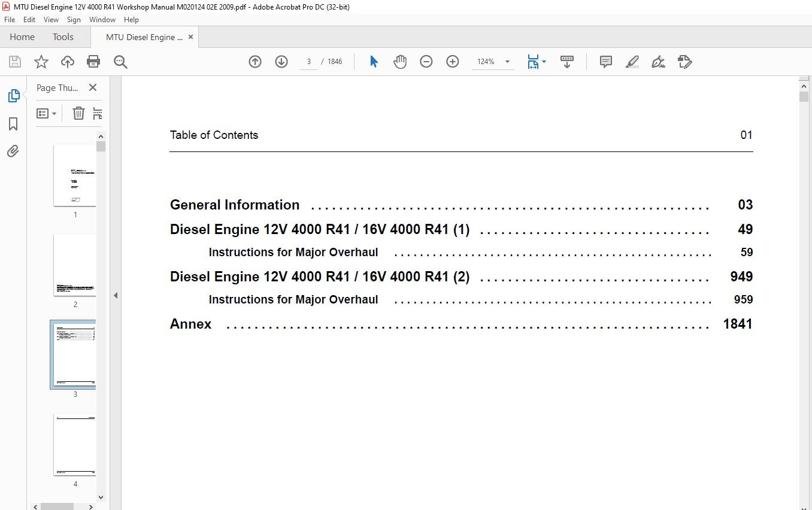Delete selected page with trash icon
This screenshot has height=510, width=812.
(x=78, y=113)
